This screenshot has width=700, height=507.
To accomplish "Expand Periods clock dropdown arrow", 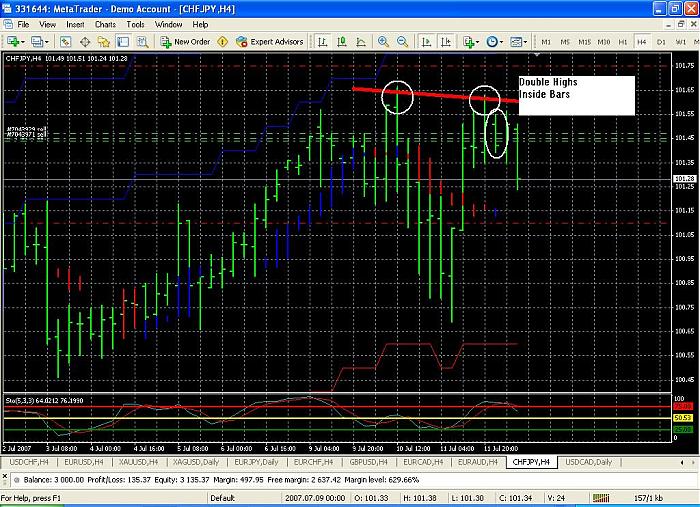I will tap(501, 42).
